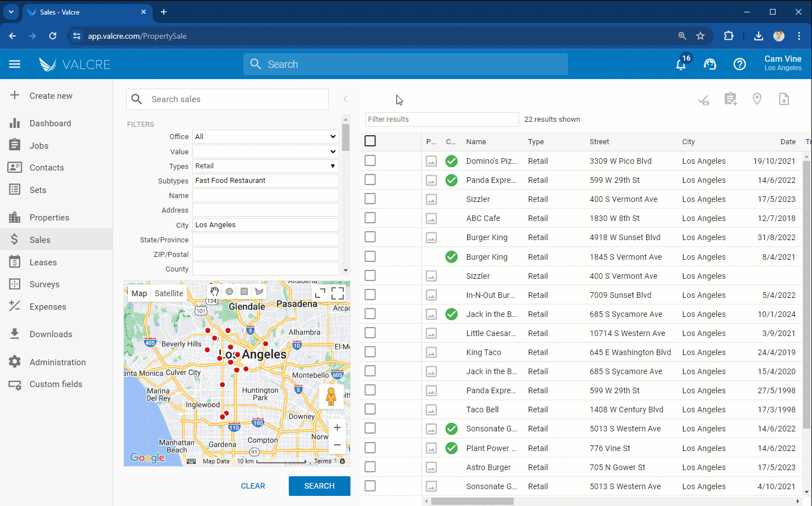Image resolution: width=812 pixels, height=506 pixels.
Task: Check the ABC Cafe row checkbox
Action: pos(370,218)
